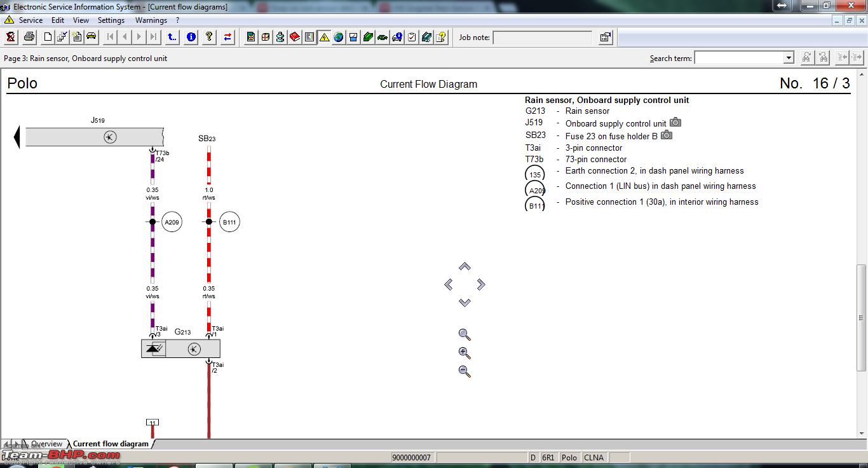This screenshot has height=468, width=868.
Task: Click the 'Polo' status bar entry
Action: coord(569,457)
